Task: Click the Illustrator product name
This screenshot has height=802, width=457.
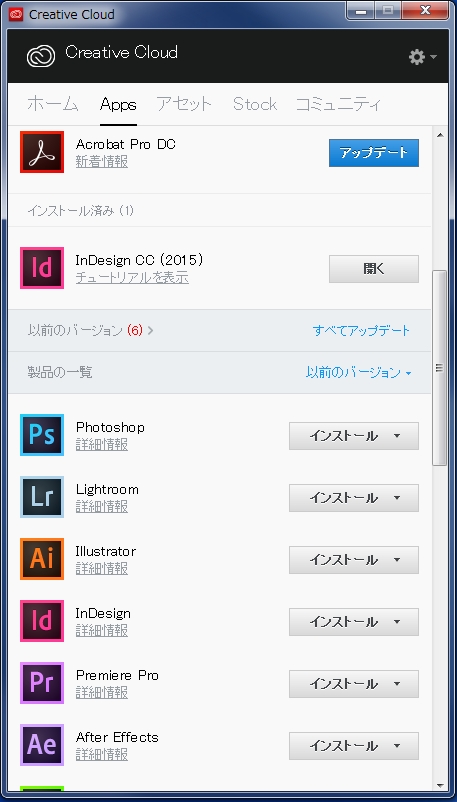Action: click(x=106, y=551)
